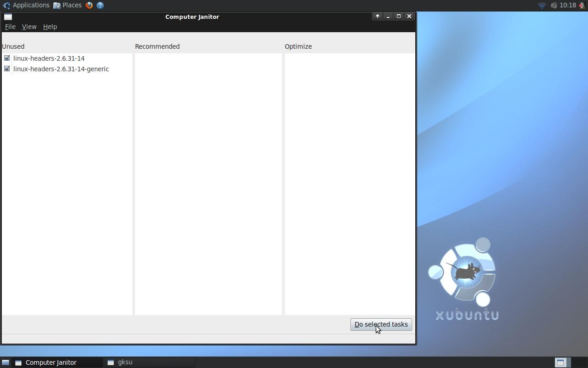Close the Computer Janitor window
588x368 pixels.
point(409,16)
